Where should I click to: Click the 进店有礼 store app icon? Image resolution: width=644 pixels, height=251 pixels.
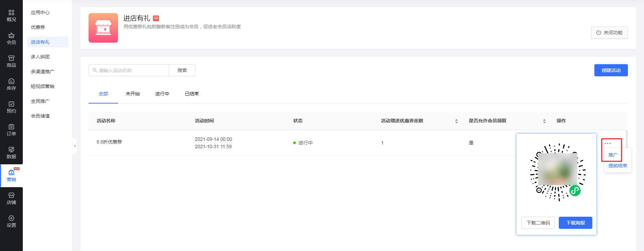(103, 28)
